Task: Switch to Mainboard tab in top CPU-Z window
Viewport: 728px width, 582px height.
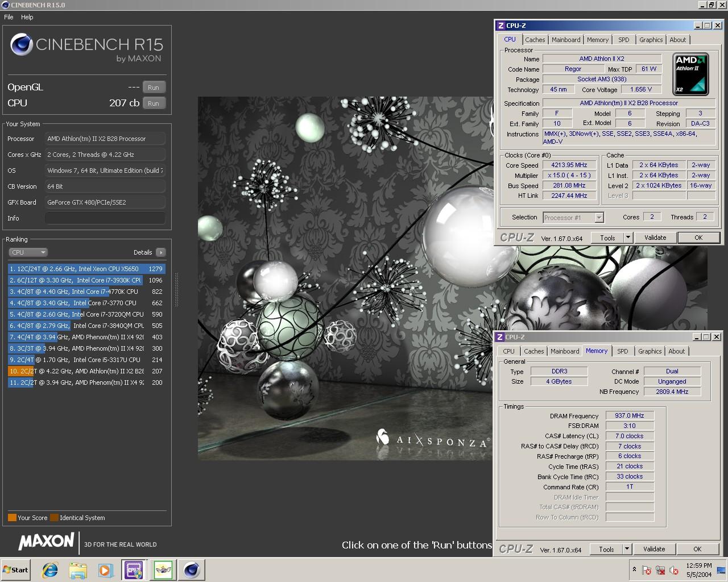Action: coord(566,40)
